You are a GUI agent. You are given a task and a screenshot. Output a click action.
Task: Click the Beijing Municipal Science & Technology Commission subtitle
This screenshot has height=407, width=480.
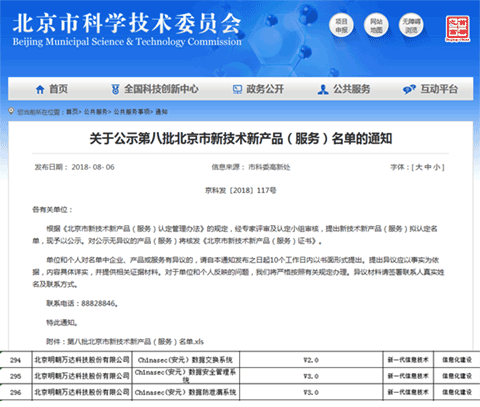tap(127, 42)
